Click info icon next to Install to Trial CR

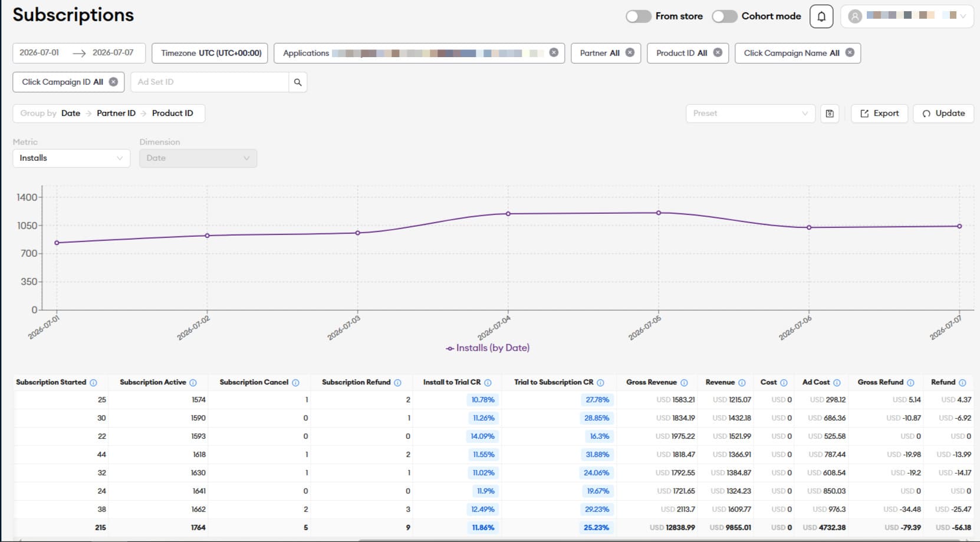click(x=488, y=383)
